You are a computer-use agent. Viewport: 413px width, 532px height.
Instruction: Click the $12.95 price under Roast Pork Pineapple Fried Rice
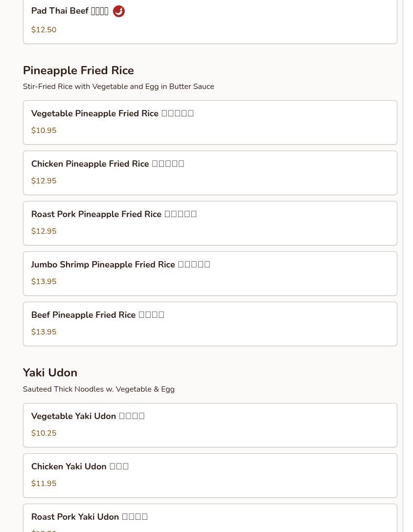coord(44,231)
